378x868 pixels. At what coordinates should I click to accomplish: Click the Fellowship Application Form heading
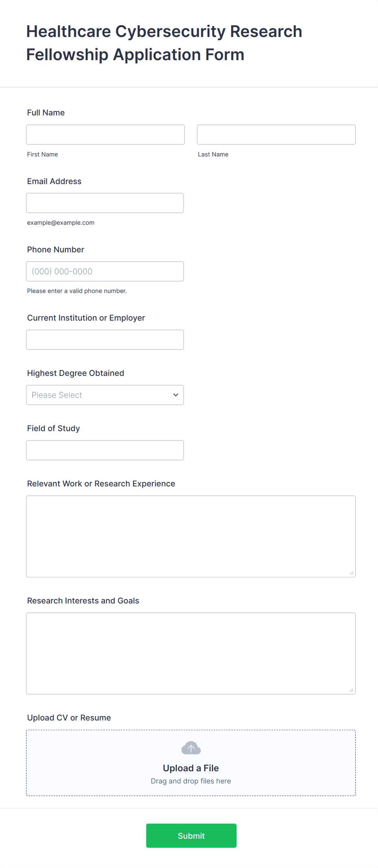164,43
